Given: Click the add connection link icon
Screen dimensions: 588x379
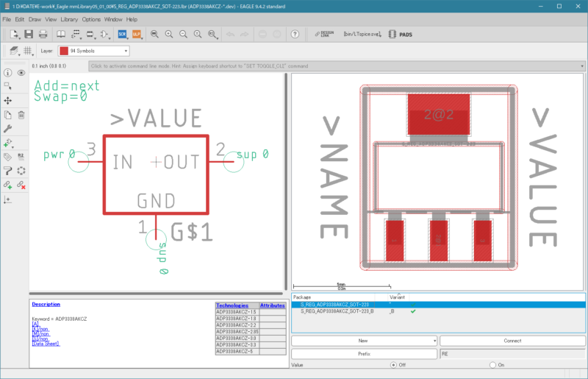Looking at the screenshot, I should click(8, 185).
